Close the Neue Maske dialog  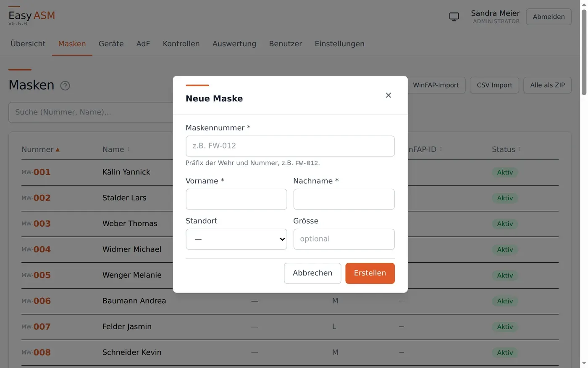click(388, 95)
